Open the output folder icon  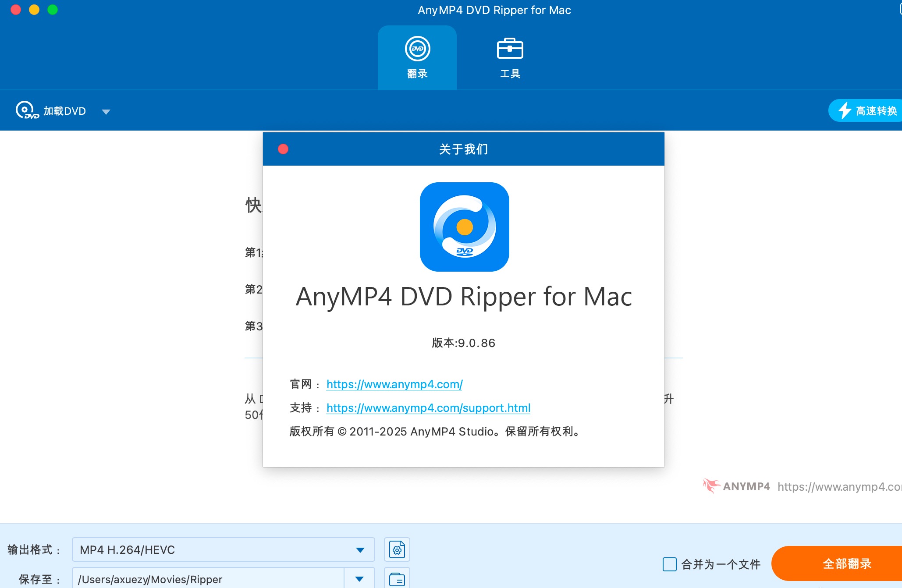pyautogui.click(x=397, y=579)
